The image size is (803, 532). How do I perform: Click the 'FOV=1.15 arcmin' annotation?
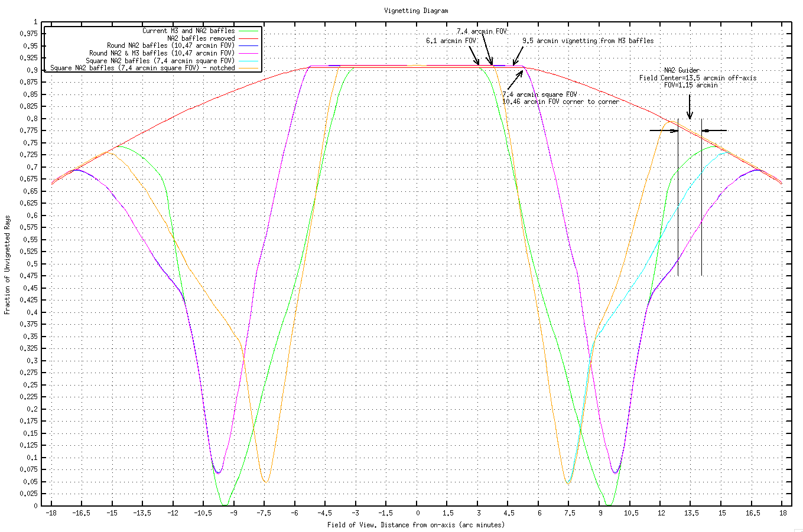[x=691, y=85]
